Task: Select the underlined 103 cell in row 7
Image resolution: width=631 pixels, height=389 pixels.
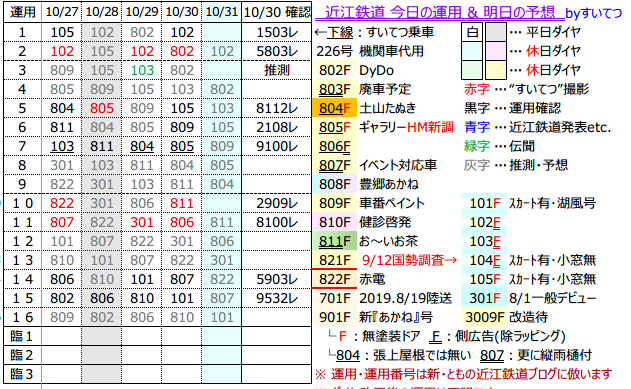Action: (62, 146)
